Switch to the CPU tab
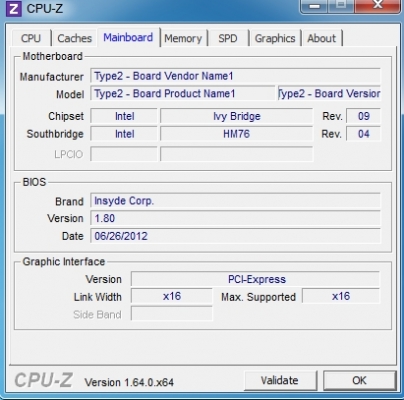This screenshot has width=404, height=400. click(x=31, y=38)
